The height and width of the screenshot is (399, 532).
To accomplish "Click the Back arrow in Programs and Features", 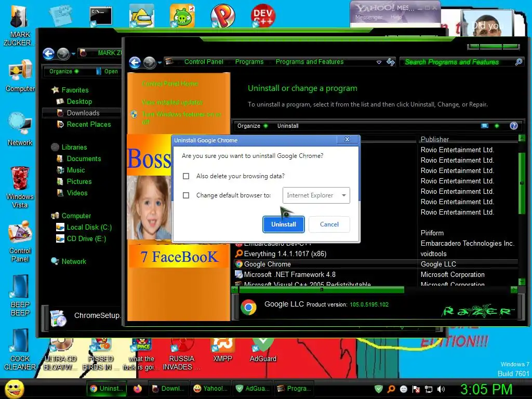I will coord(135,62).
